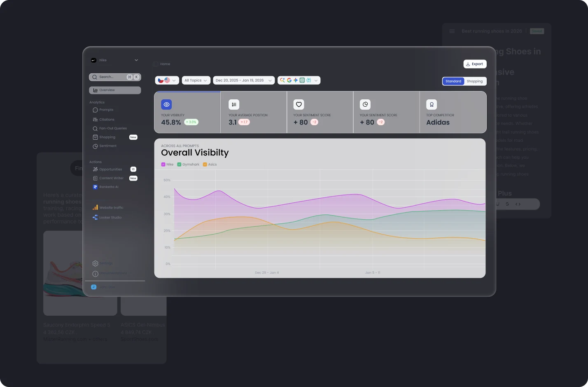588x387 pixels.
Task: Click the Content Writer document icon
Action: click(95, 178)
